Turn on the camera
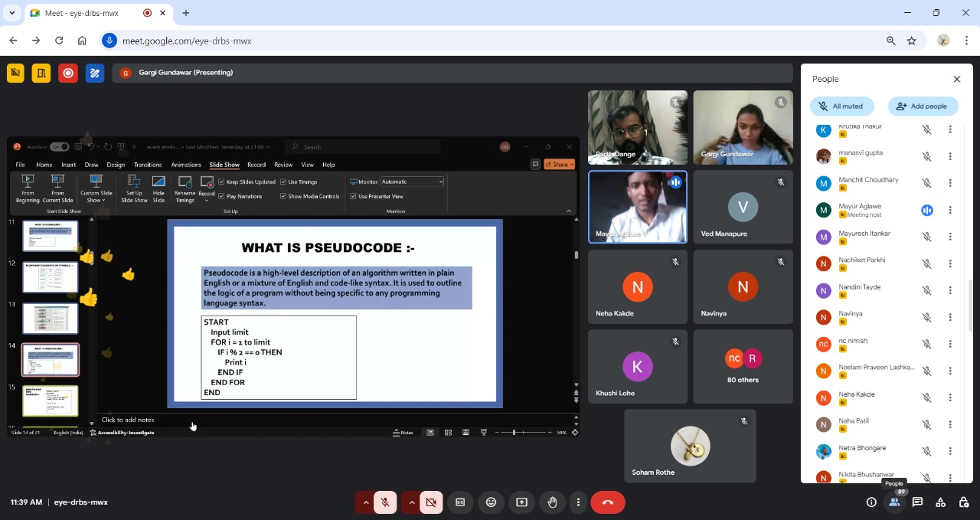 click(431, 502)
